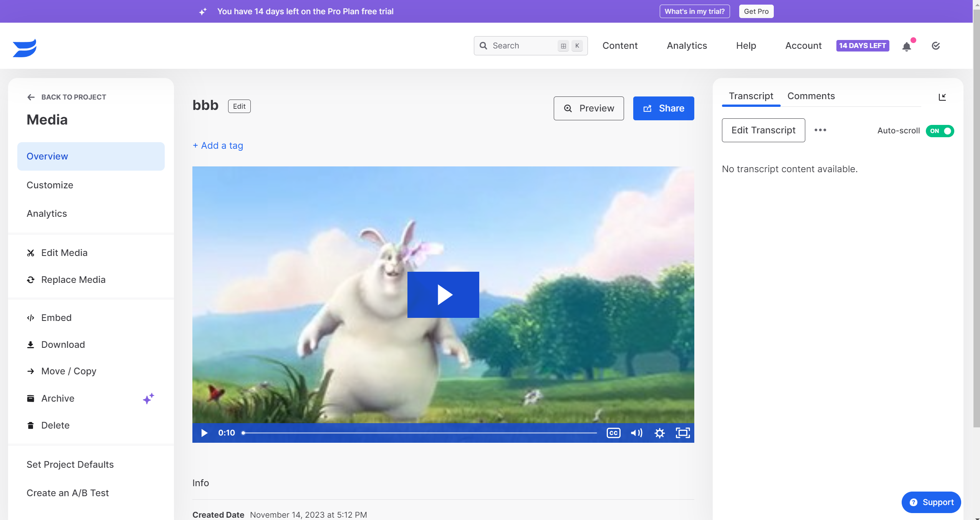Click the back arrow to project
Screen dimensions: 980x520
pos(31,97)
